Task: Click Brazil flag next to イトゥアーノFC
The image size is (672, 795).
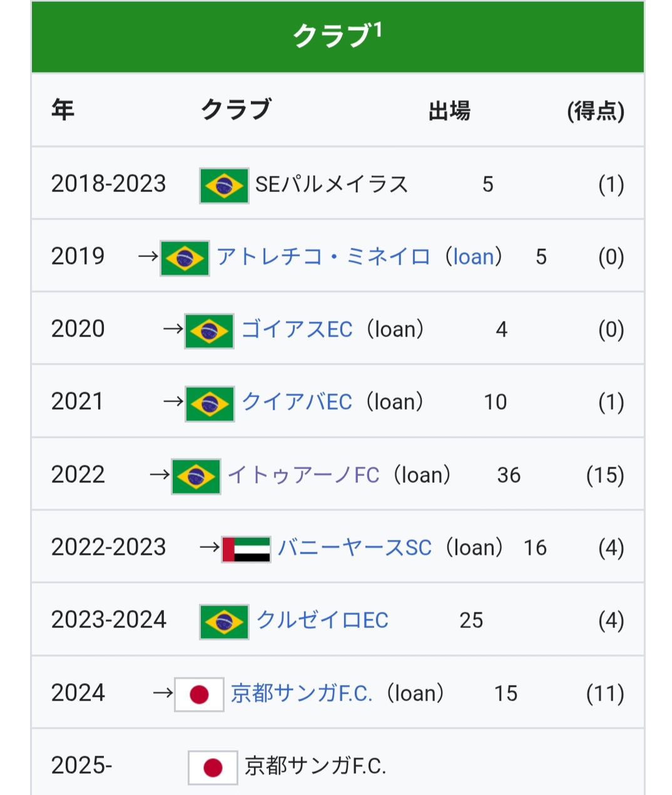Action: (x=196, y=476)
